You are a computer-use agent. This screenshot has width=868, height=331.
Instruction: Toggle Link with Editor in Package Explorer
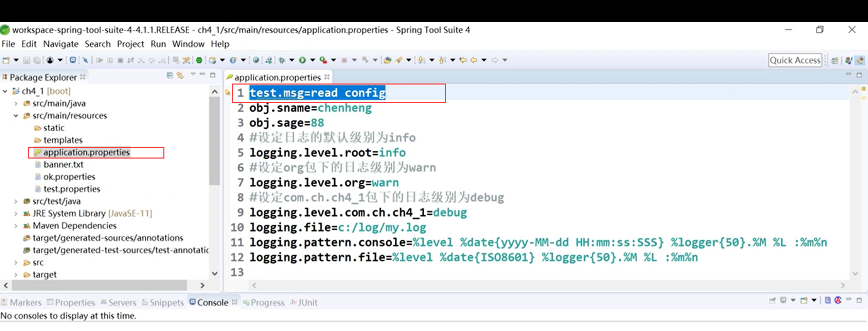pos(180,75)
